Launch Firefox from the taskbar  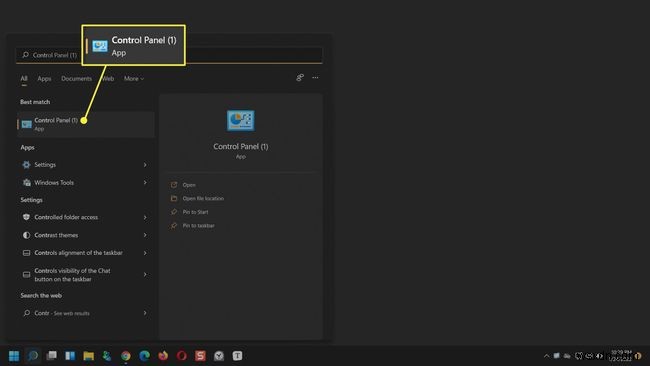click(163, 356)
